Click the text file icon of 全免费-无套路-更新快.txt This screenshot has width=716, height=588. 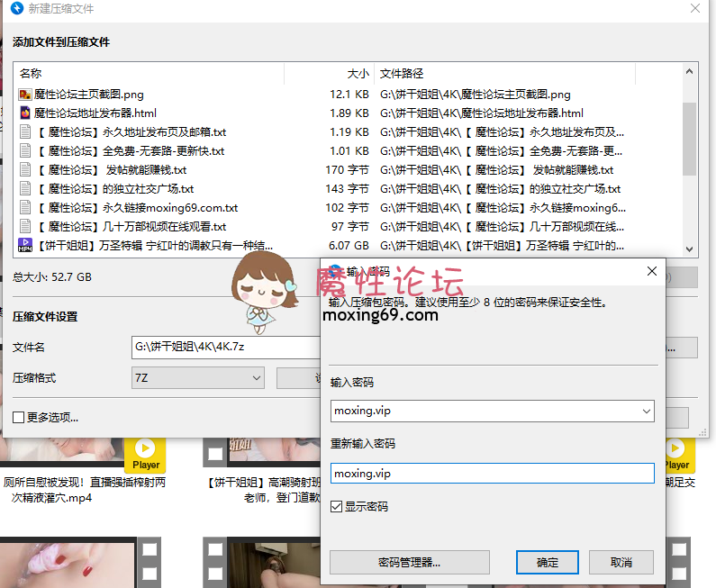pos(25,151)
